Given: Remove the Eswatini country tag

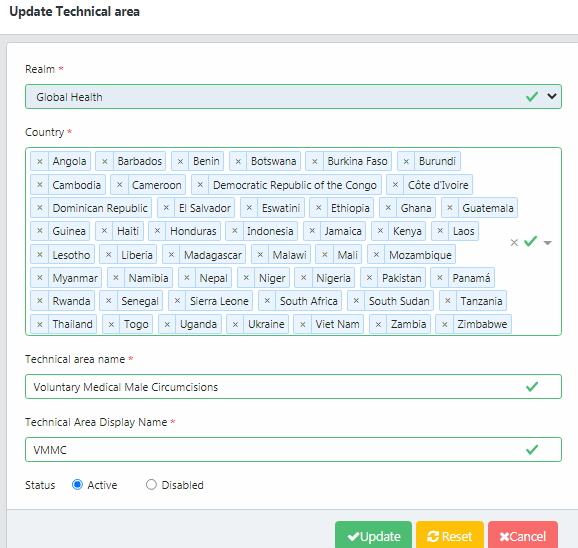Looking at the screenshot, I should click(249, 208).
